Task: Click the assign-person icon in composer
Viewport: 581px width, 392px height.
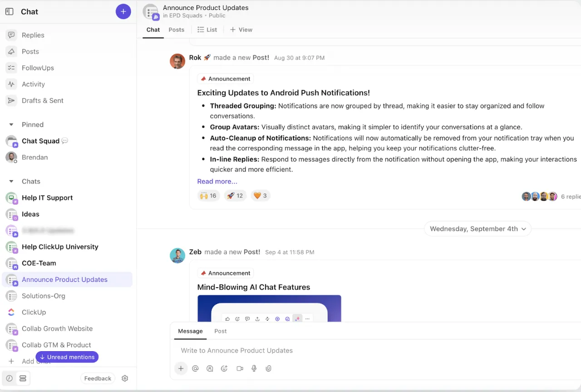Action: click(x=210, y=368)
